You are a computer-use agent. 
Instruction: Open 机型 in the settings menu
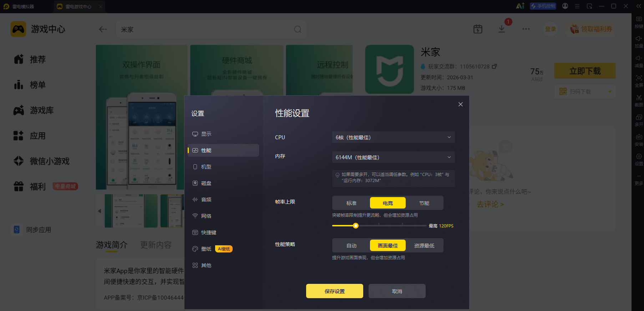223,167
